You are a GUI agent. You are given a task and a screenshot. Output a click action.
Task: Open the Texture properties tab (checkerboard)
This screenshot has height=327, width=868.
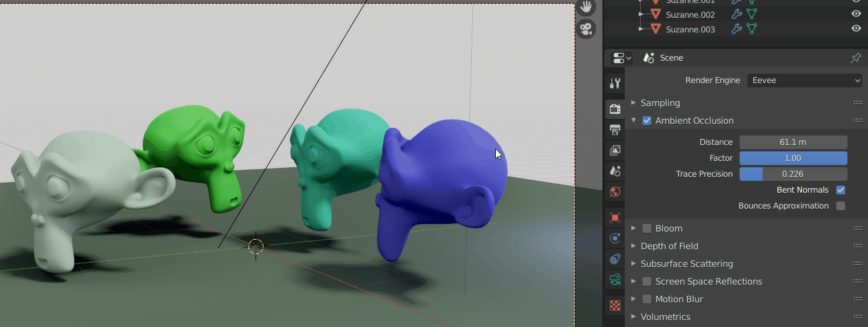click(x=615, y=305)
